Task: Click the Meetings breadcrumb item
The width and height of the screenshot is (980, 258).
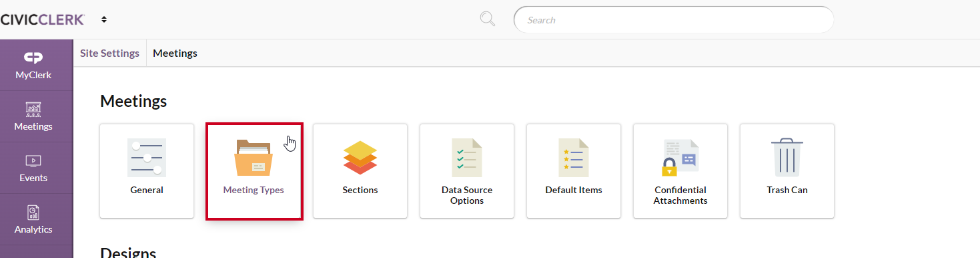Action: pyautogui.click(x=175, y=53)
